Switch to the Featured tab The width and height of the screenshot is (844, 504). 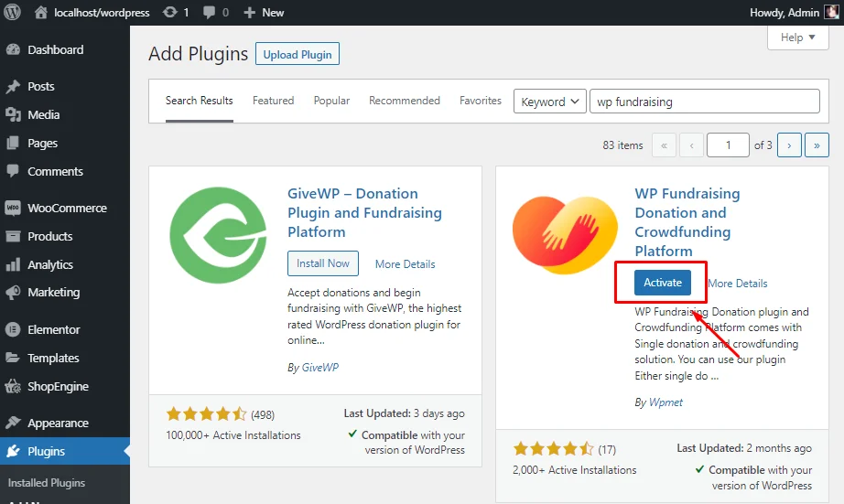click(273, 101)
